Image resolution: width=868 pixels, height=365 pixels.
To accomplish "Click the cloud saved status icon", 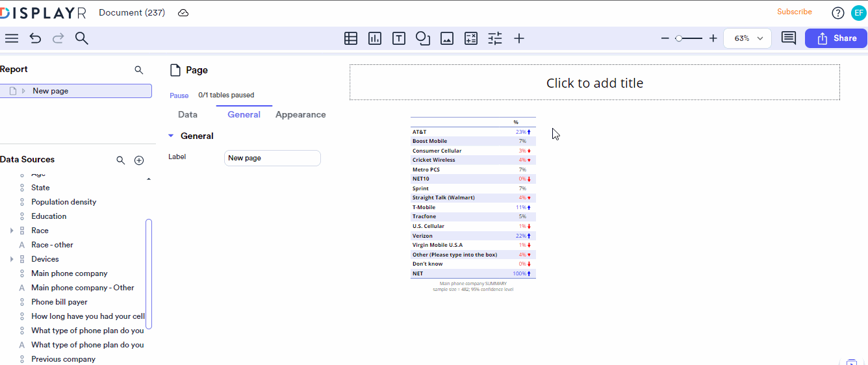I will (x=183, y=13).
